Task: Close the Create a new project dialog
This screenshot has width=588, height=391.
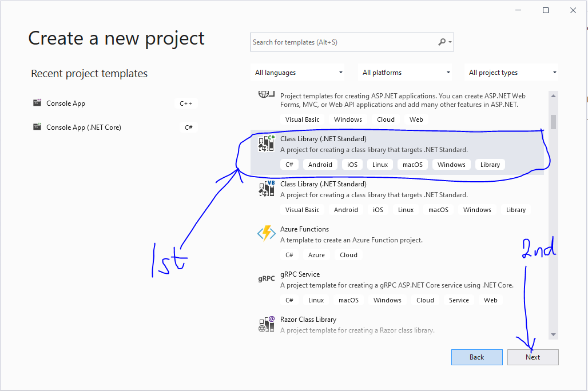Action: point(573,10)
